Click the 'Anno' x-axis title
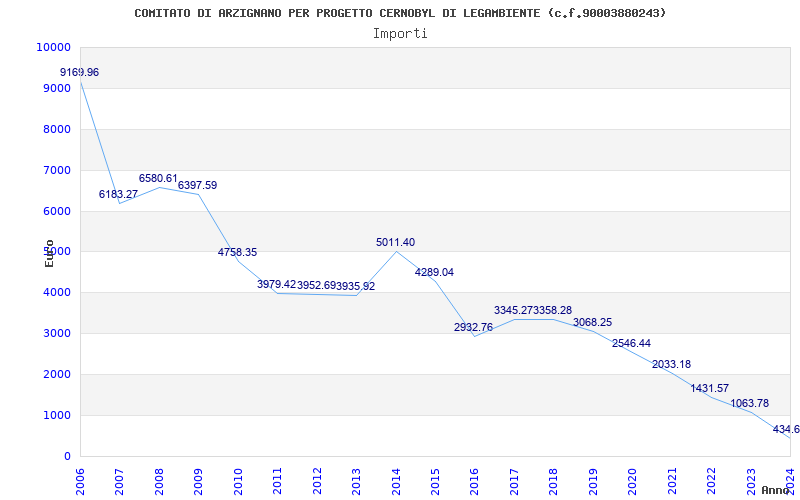Viewport: 800px width, 500px height. [x=776, y=490]
